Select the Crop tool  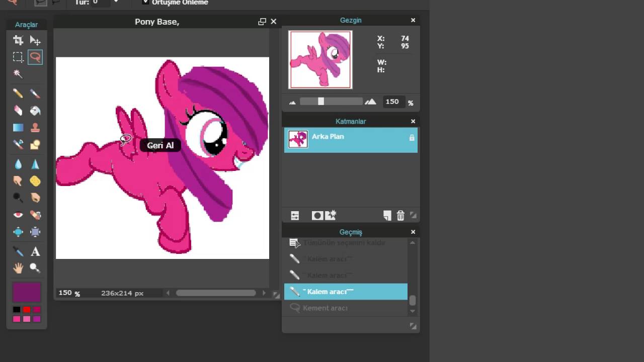click(x=18, y=40)
